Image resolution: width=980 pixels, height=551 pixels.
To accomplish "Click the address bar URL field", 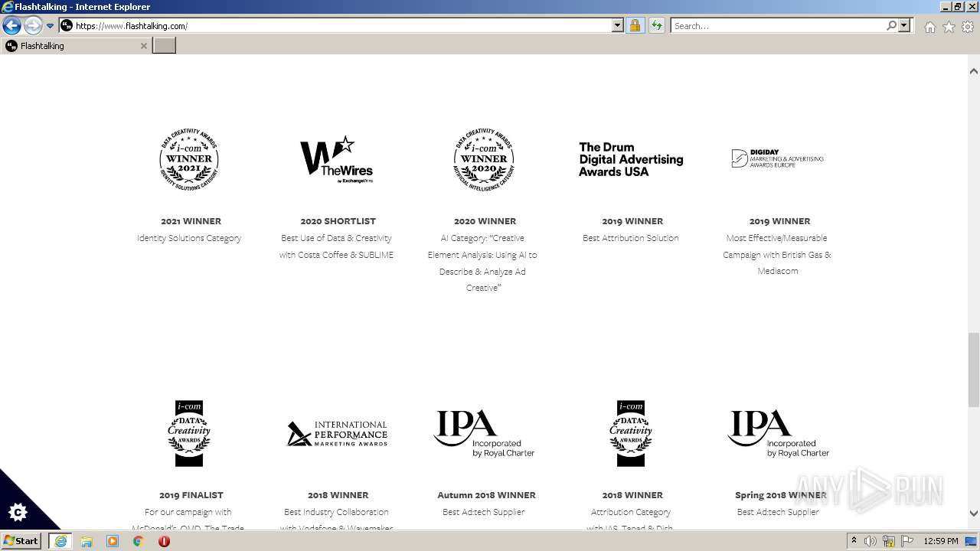I will pos(335,26).
